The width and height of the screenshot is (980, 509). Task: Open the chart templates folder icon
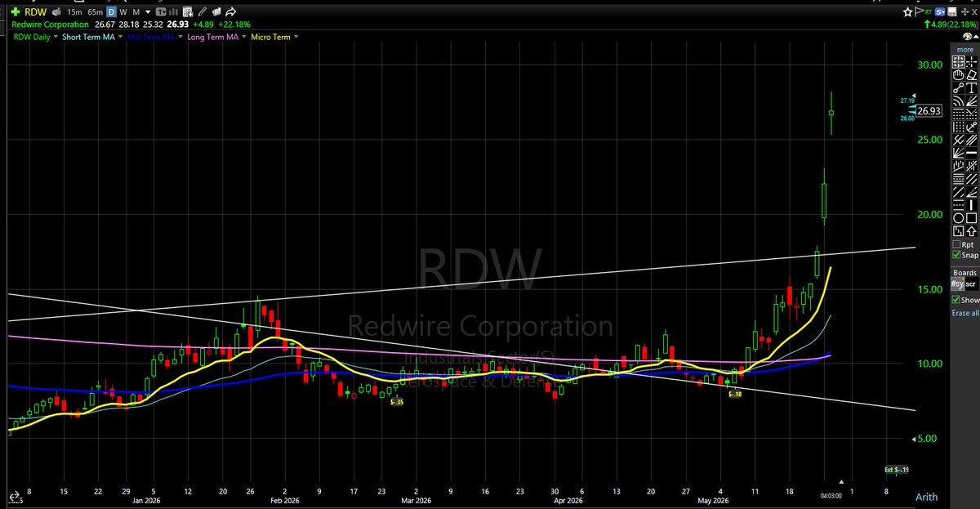click(x=216, y=12)
